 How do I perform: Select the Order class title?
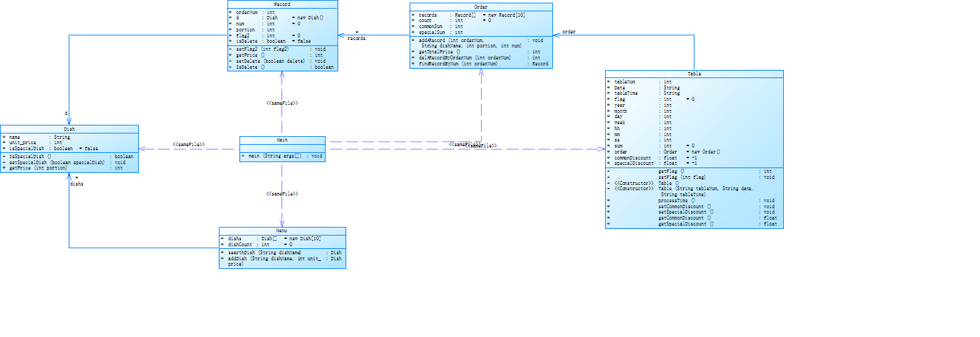[x=481, y=7]
